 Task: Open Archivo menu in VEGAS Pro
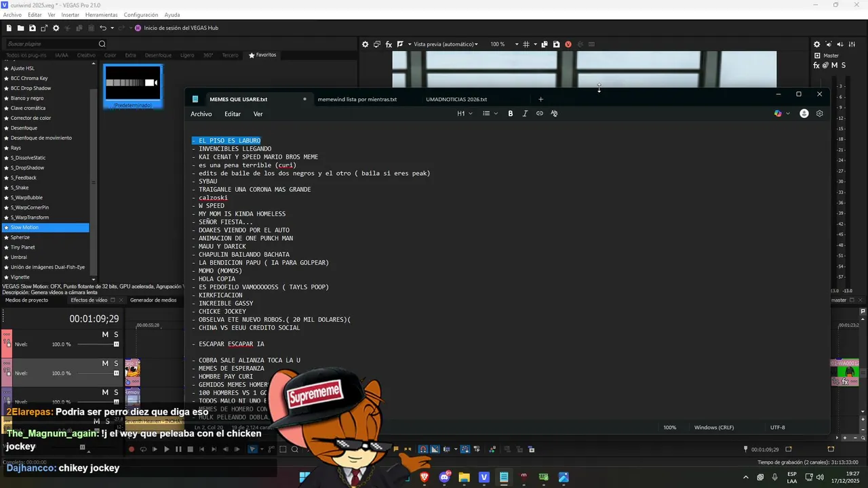[12, 14]
